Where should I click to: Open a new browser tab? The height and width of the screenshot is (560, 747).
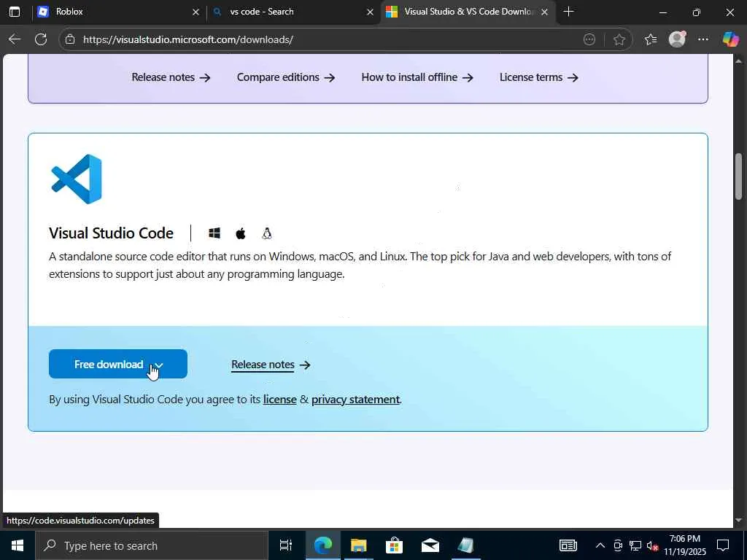pyautogui.click(x=568, y=12)
